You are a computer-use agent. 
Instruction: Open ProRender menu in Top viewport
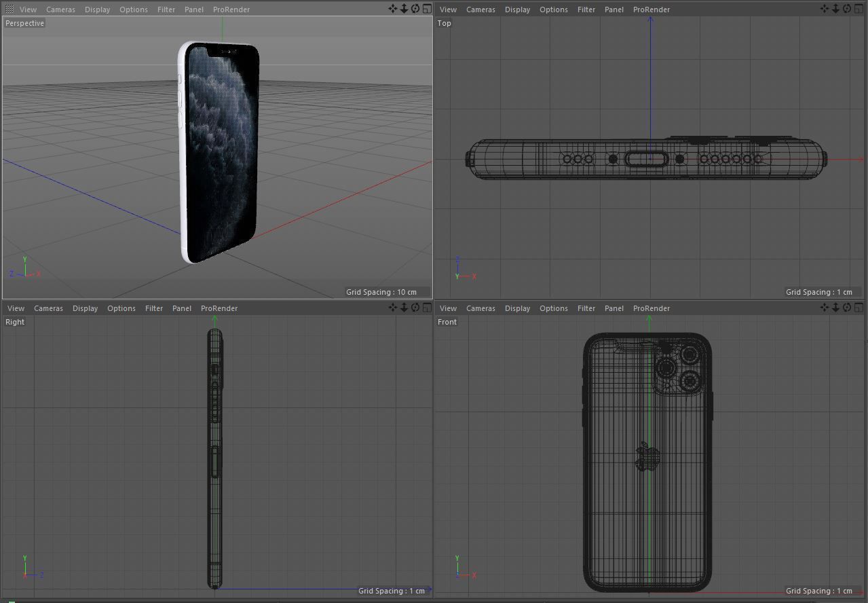[652, 10]
